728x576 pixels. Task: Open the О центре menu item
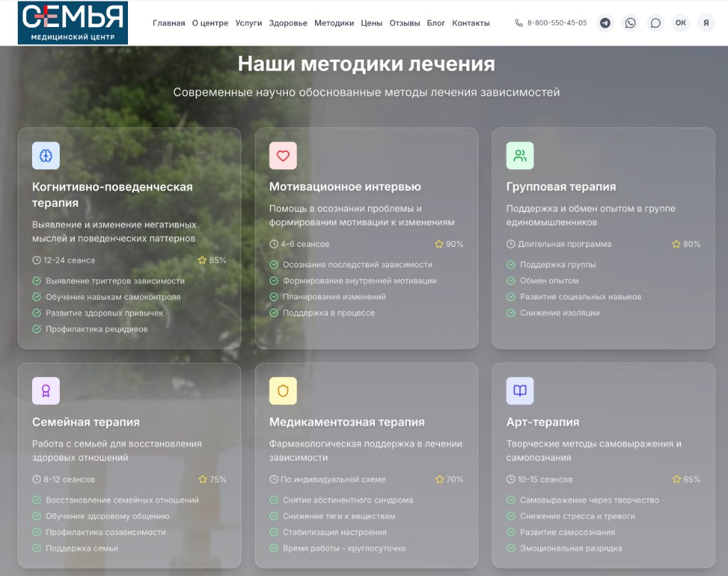pyautogui.click(x=210, y=23)
